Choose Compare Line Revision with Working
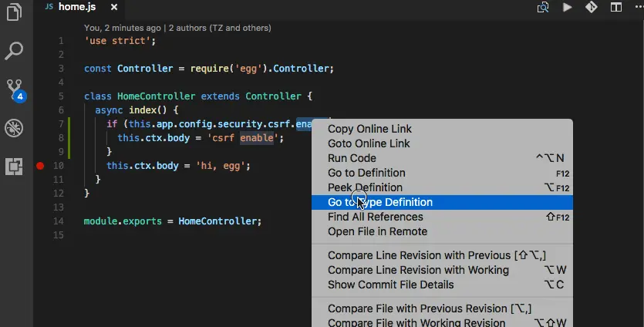This screenshot has width=644, height=327. 442,270
